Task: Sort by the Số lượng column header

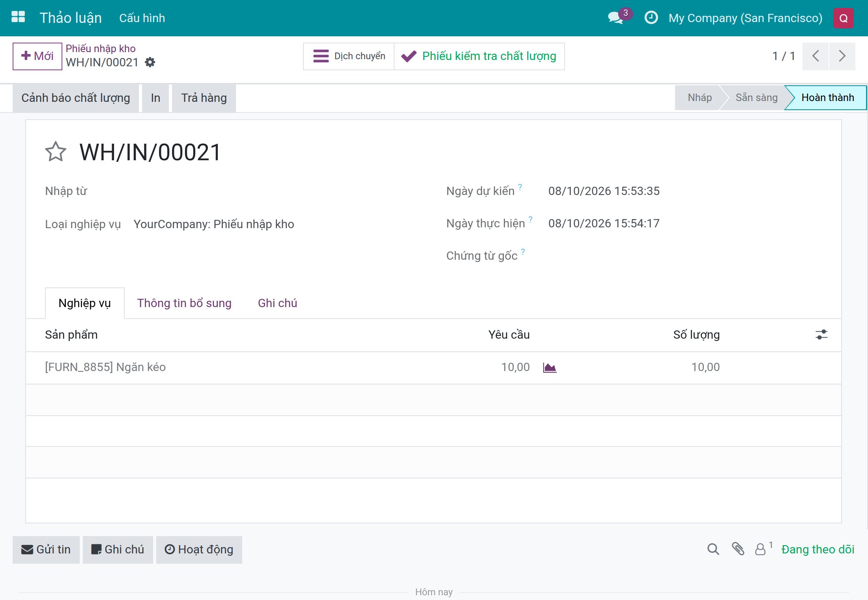Action: 696,335
